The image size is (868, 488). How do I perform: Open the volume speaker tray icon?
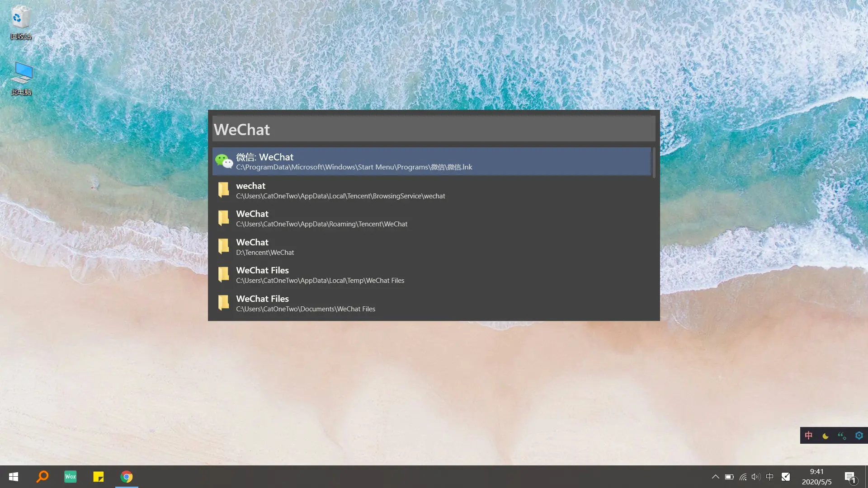click(x=756, y=477)
